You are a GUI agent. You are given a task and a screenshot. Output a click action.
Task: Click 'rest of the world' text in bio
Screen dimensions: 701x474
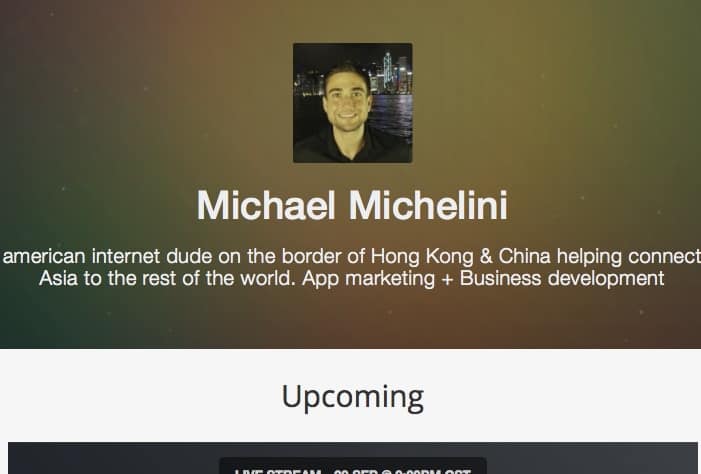tap(219, 278)
